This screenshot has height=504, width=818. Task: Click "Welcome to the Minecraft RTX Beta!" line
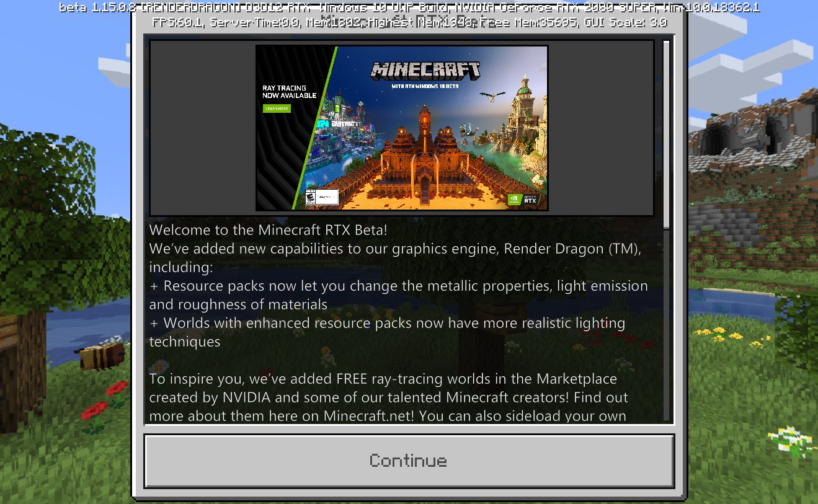268,230
